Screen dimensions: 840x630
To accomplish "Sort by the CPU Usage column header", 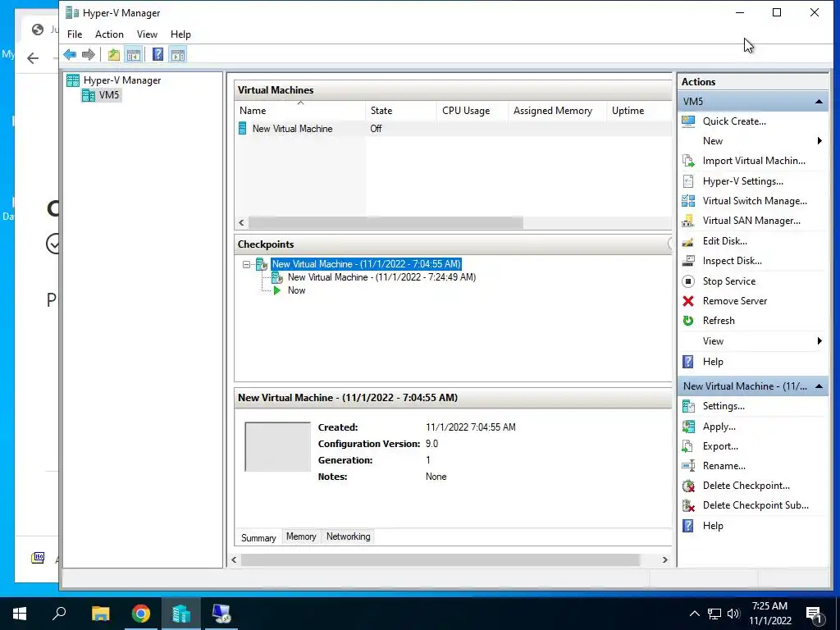I will [472, 111].
